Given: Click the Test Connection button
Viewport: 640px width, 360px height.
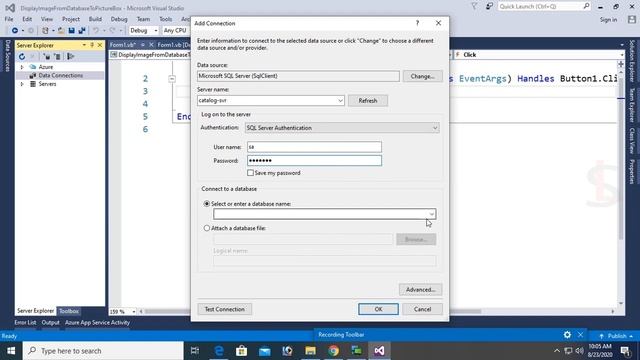Looking at the screenshot, I should 224,309.
